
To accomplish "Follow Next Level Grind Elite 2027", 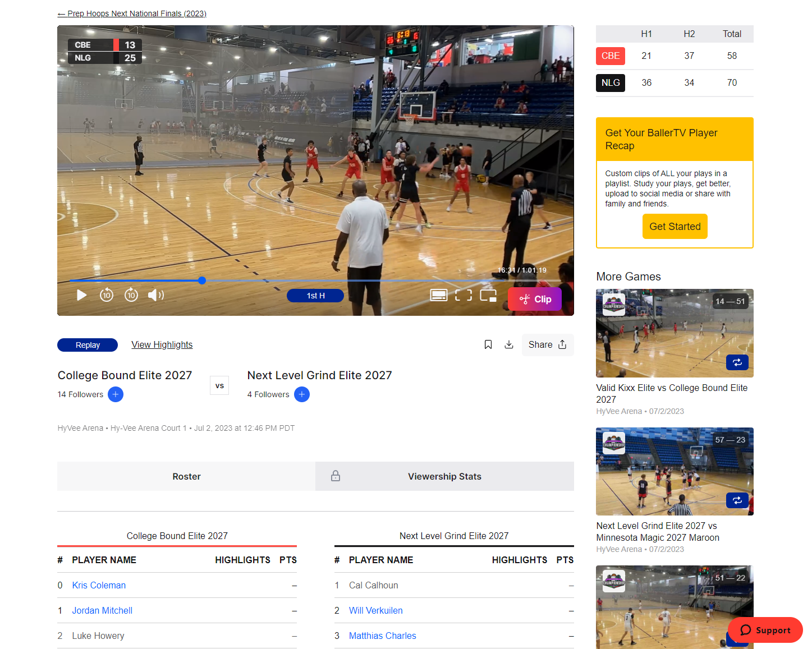I will coord(302,394).
